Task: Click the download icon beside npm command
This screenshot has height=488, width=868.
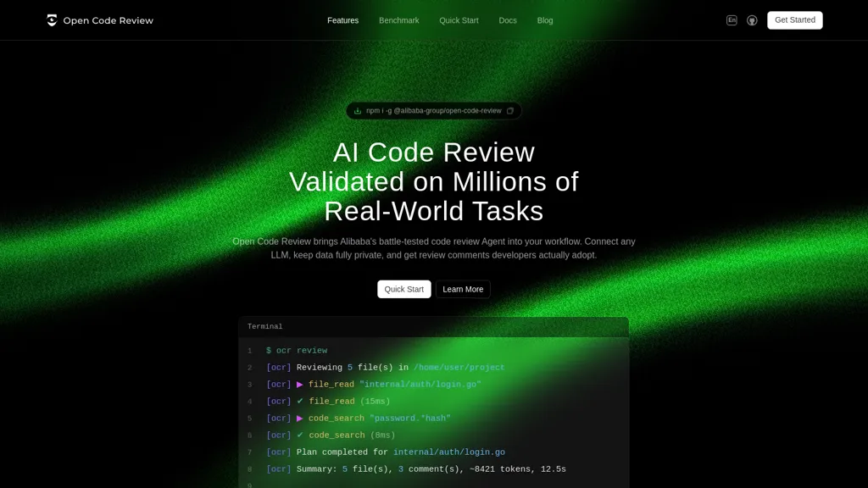Action: coord(358,111)
